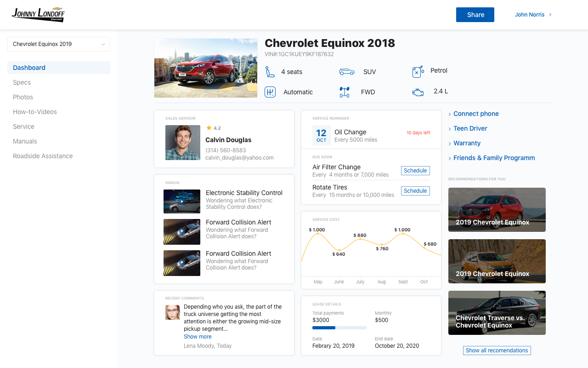Viewport: 588px width, 368px height.
Task: Click the 10 days left warning text
Action: (418, 133)
